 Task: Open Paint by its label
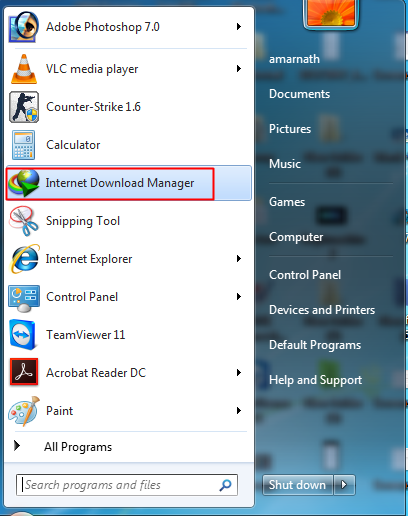[59, 411]
